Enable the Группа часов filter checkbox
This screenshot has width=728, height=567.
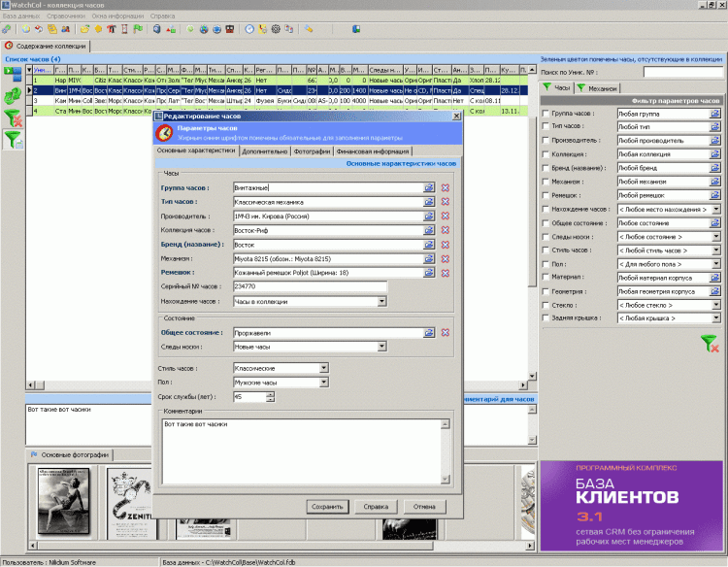[x=546, y=113]
